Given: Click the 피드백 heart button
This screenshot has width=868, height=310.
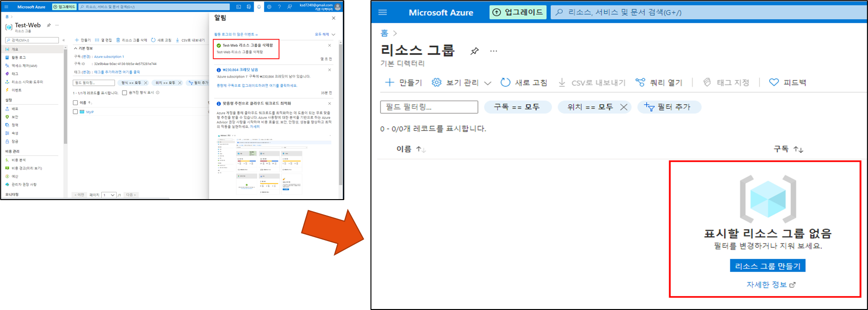Looking at the screenshot, I should 787,82.
